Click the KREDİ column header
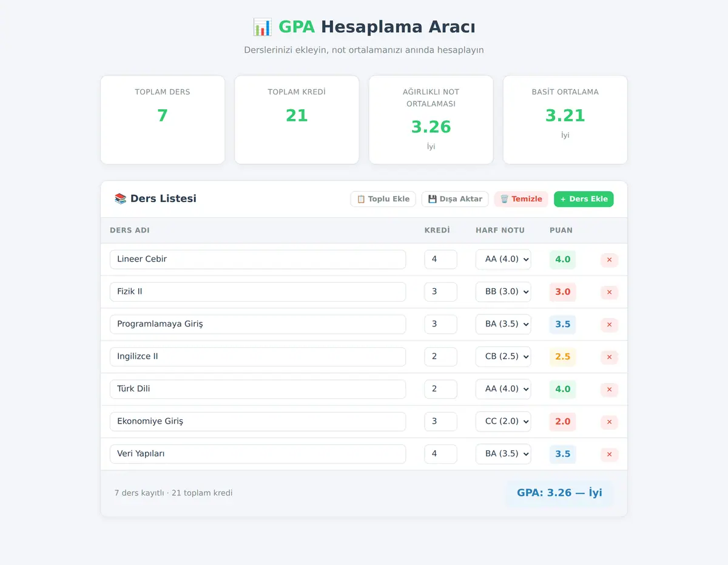 point(437,231)
